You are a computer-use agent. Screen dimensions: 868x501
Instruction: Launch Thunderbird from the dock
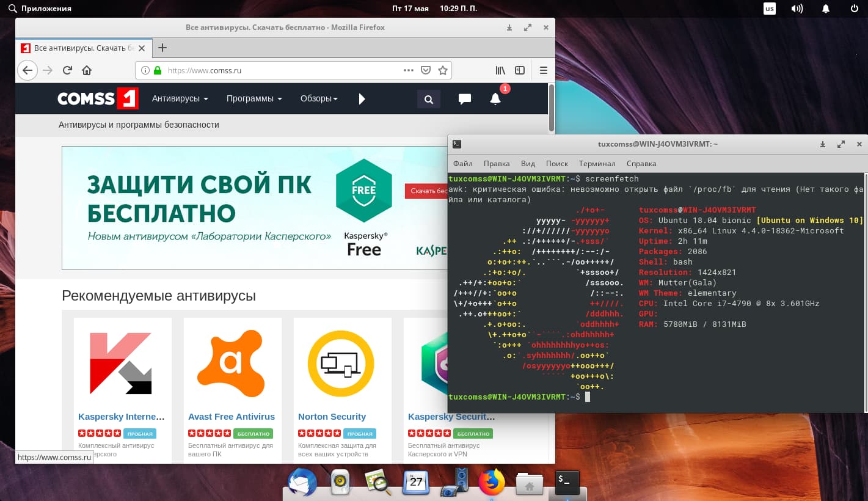pos(301,482)
